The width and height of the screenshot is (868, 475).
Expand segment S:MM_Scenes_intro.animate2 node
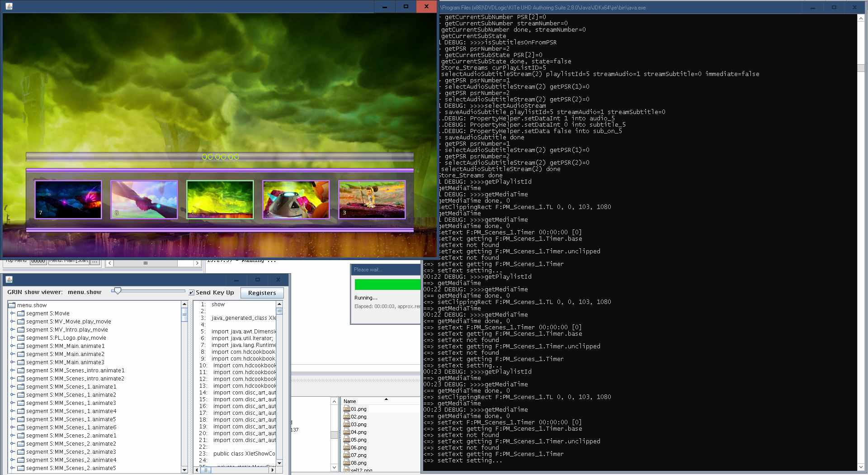pos(13,379)
